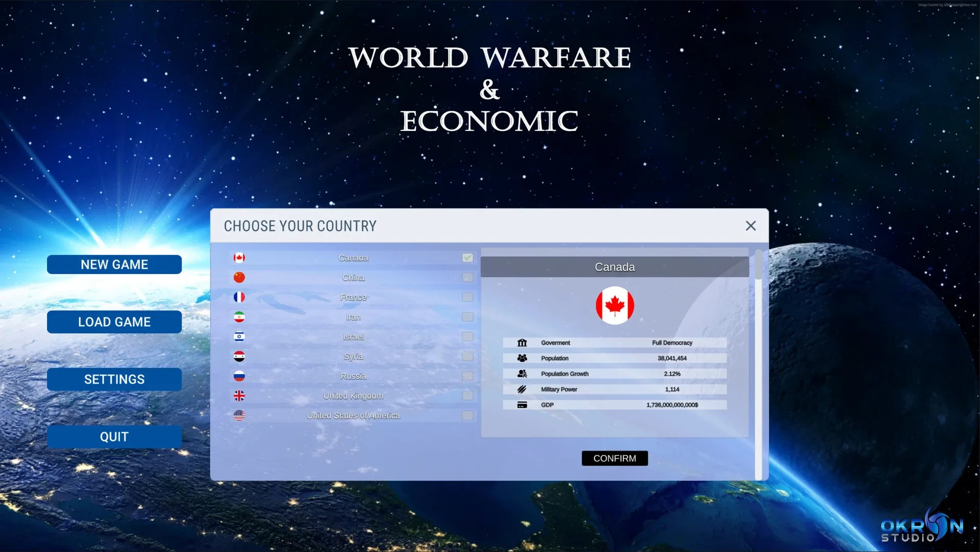Click the large Canada flag in details panel

coord(615,306)
